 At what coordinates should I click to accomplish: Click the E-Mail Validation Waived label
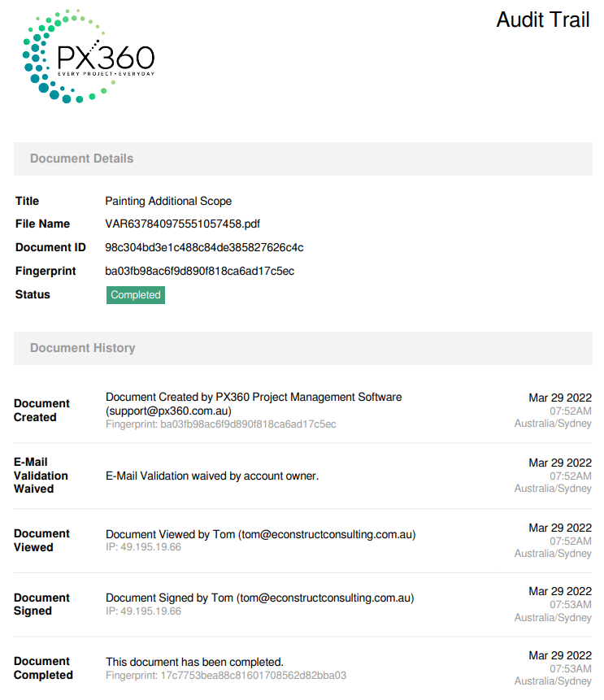pos(41,476)
